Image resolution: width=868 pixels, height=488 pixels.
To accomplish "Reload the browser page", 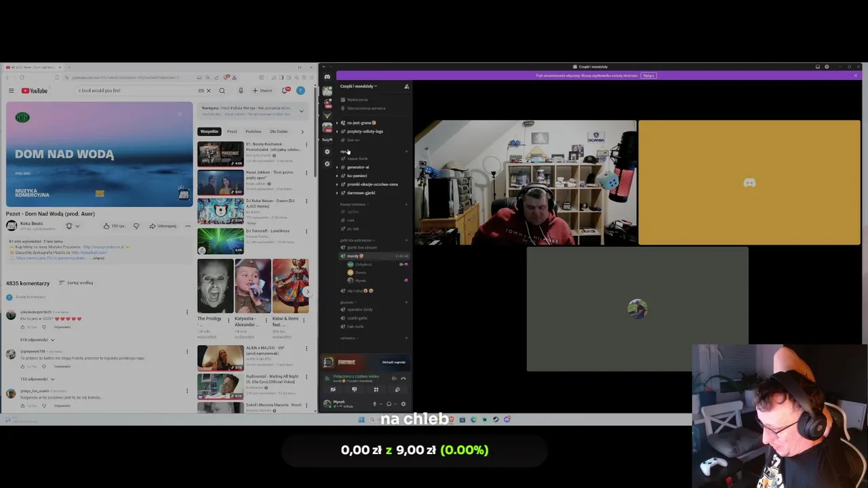I will tap(22, 77).
